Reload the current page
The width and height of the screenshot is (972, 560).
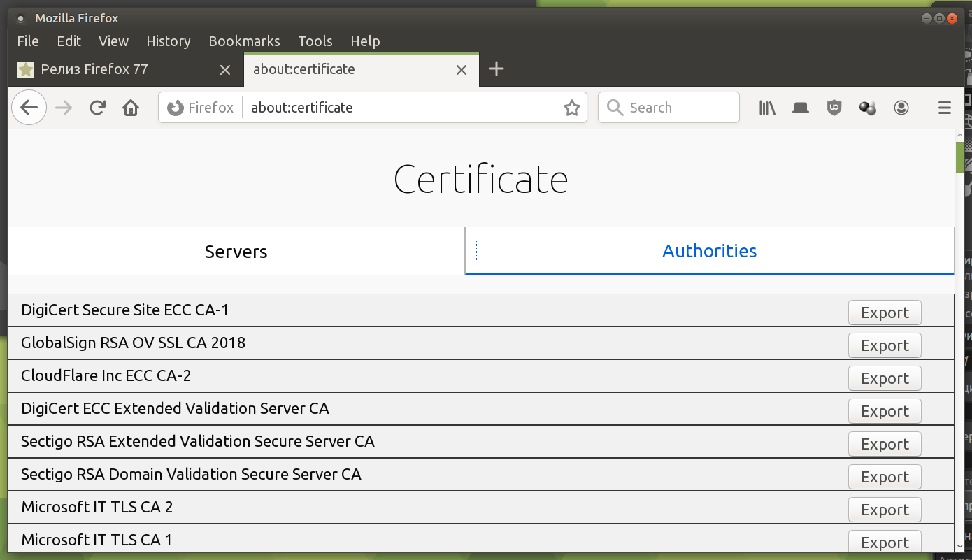(x=97, y=108)
